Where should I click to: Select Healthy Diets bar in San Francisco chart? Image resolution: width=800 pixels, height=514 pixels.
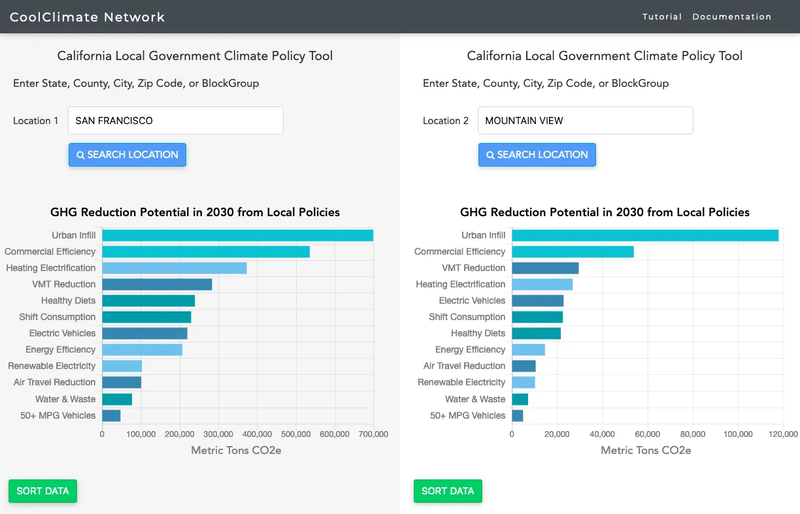pyautogui.click(x=148, y=301)
